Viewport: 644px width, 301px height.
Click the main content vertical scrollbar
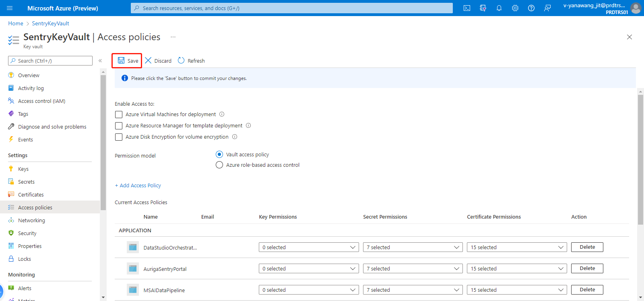tap(640, 160)
